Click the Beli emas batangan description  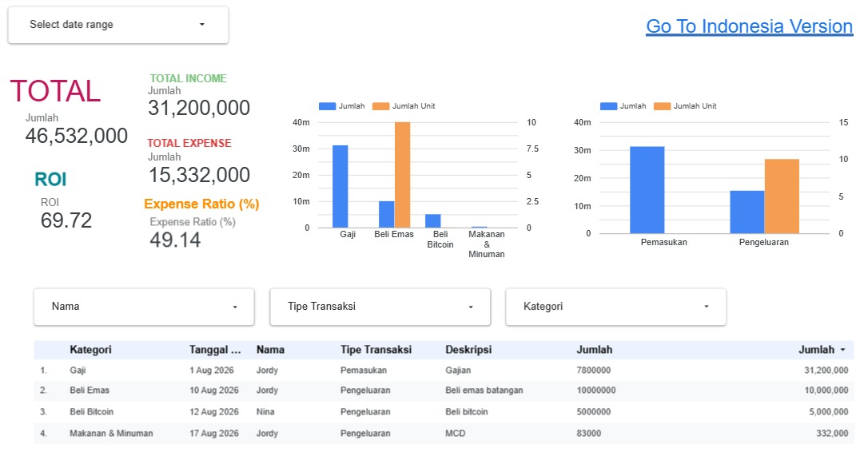pyautogui.click(x=484, y=390)
